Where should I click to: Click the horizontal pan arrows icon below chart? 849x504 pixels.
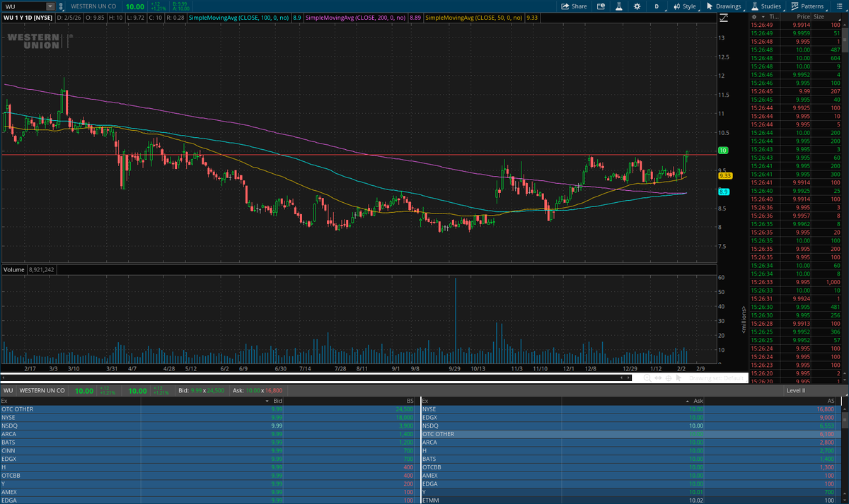pyautogui.click(x=657, y=378)
